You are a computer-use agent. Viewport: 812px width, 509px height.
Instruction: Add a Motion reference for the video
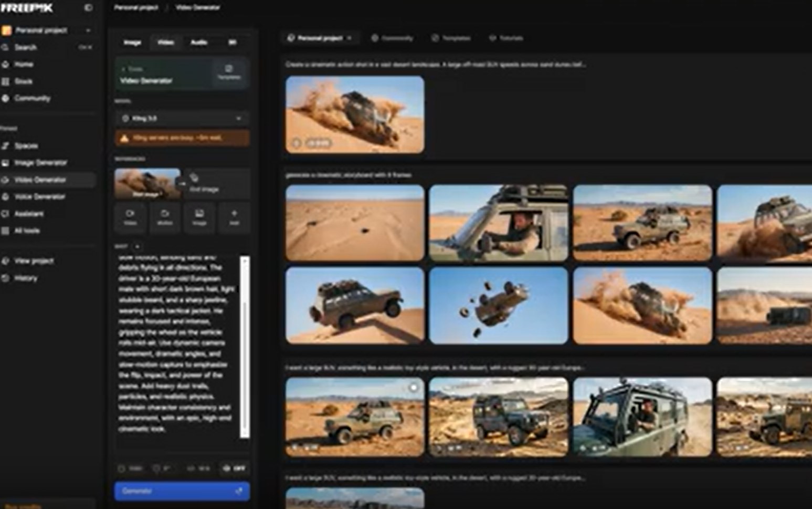(165, 217)
